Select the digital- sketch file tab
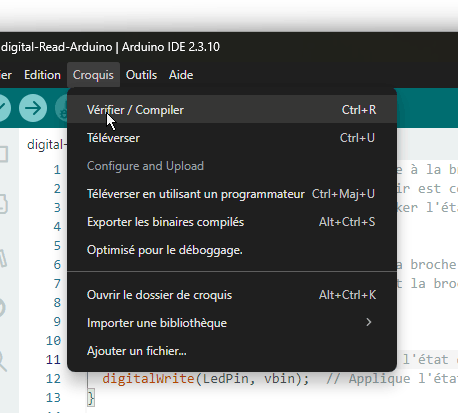The width and height of the screenshot is (458, 413). 47,145
